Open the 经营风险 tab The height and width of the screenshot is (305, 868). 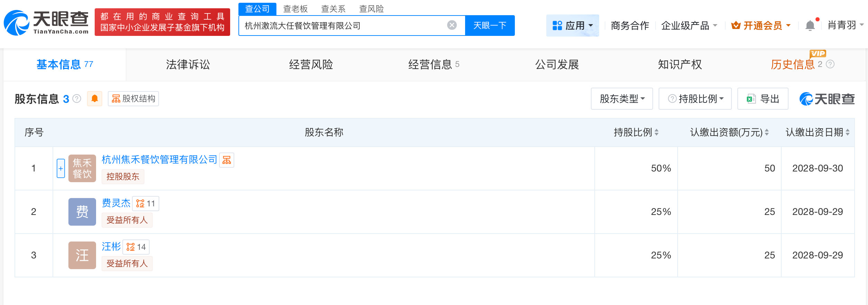pos(311,65)
